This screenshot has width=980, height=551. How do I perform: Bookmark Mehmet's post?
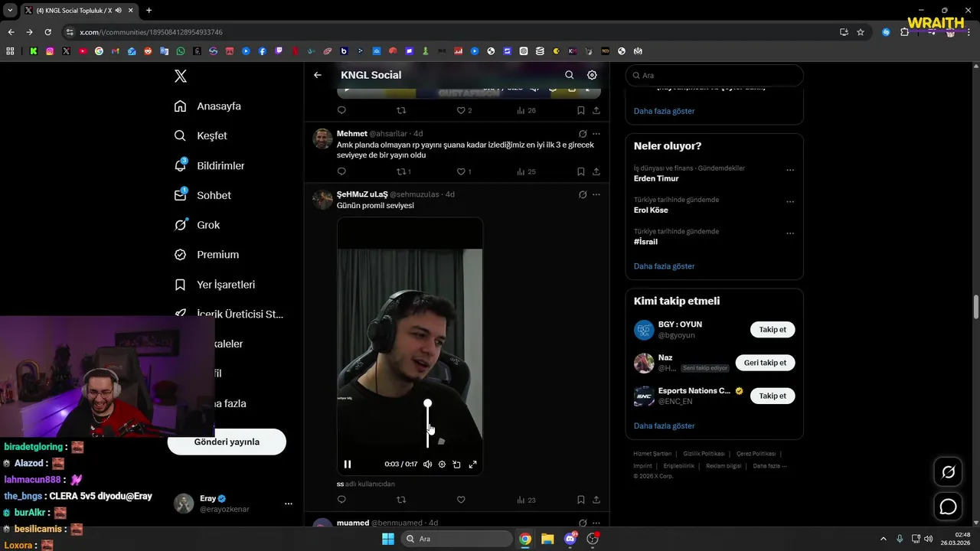click(x=581, y=171)
